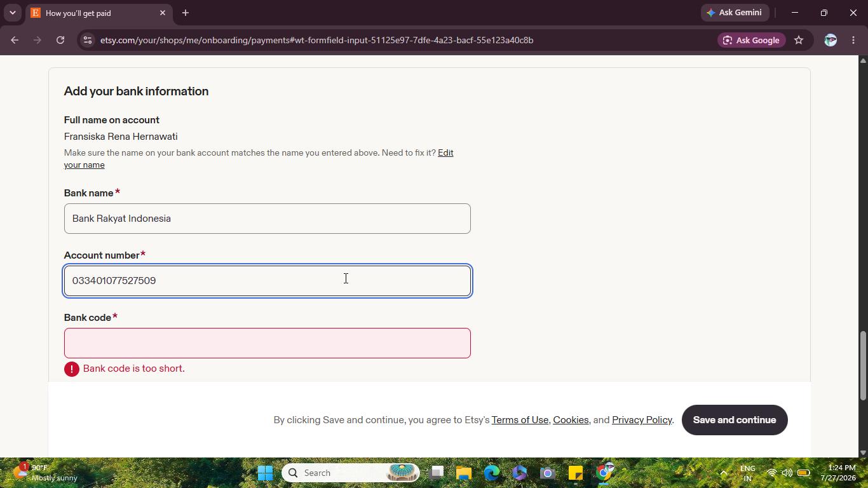Click 'Fransiska Rena Hernawati' name text
This screenshot has width=868, height=488.
click(121, 137)
